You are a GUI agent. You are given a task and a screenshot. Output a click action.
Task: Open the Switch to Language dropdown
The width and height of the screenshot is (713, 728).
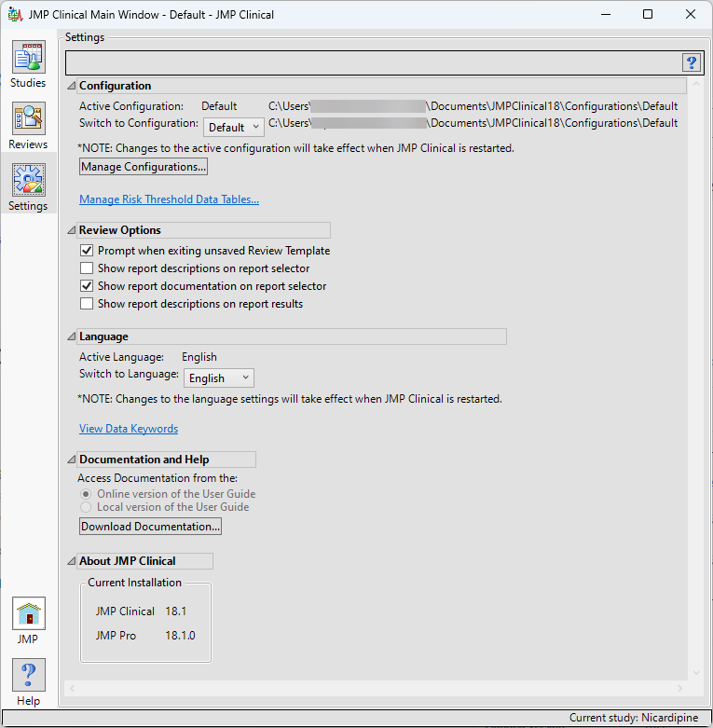click(x=219, y=378)
